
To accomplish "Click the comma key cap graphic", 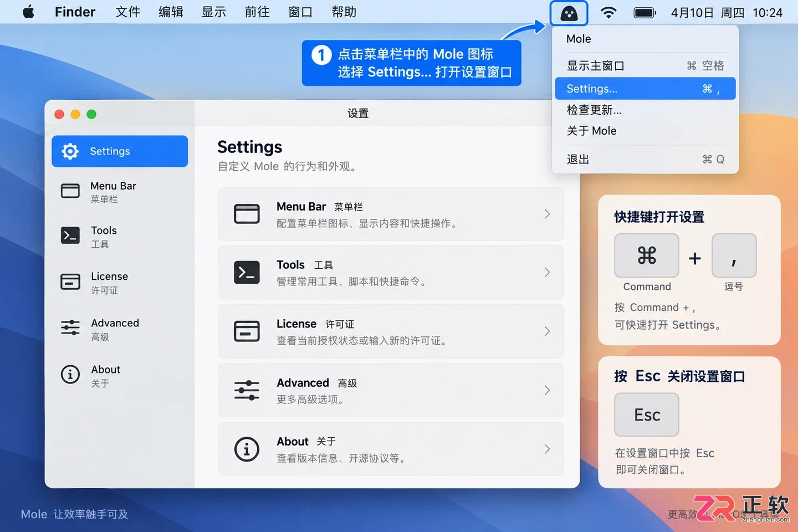I will click(734, 255).
